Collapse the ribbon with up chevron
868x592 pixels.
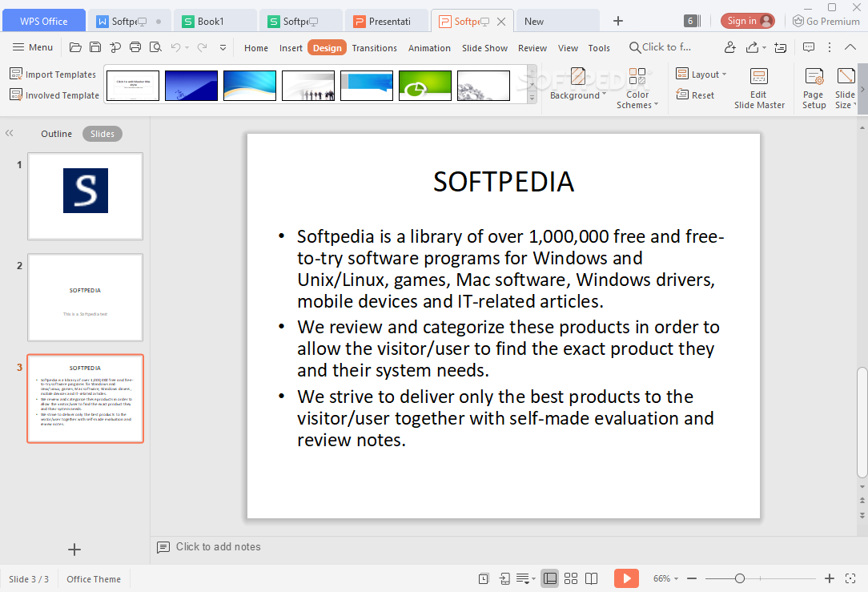[x=850, y=47]
